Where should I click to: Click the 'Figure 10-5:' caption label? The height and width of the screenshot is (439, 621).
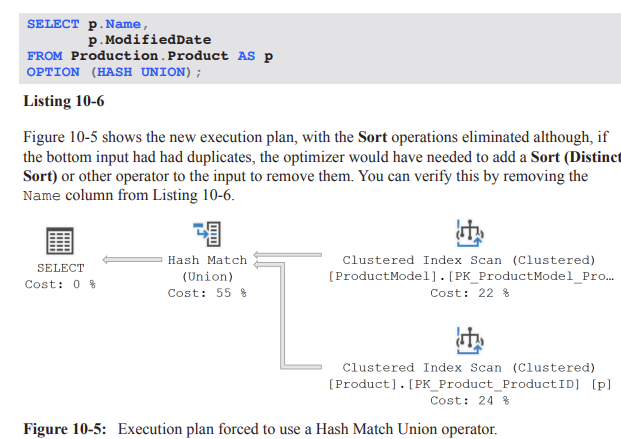[x=66, y=429]
